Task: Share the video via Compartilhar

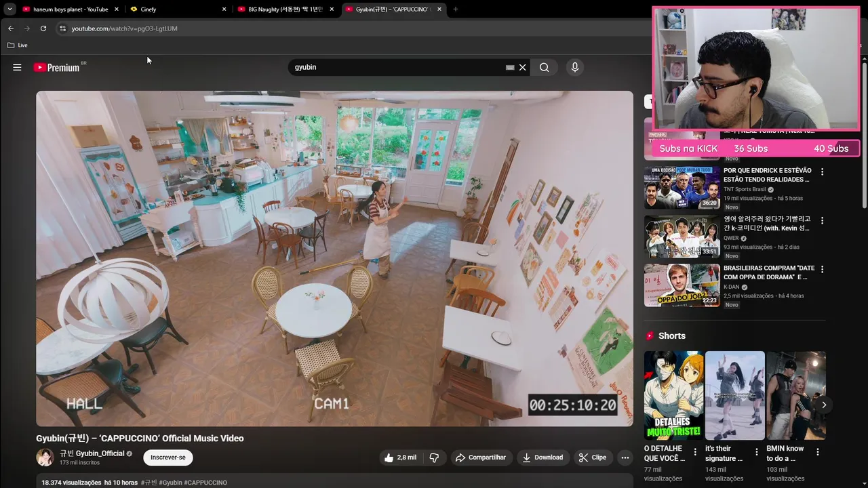Action: [481, 457]
